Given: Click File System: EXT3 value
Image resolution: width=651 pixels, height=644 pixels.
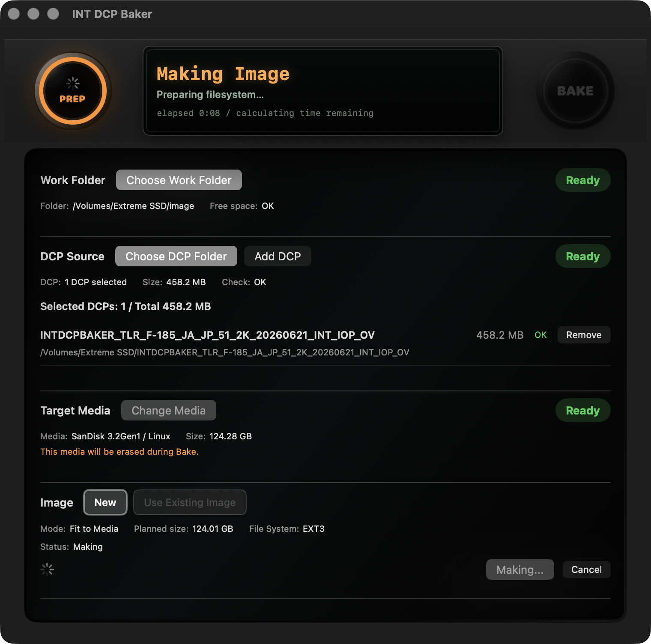Looking at the screenshot, I should (x=314, y=529).
